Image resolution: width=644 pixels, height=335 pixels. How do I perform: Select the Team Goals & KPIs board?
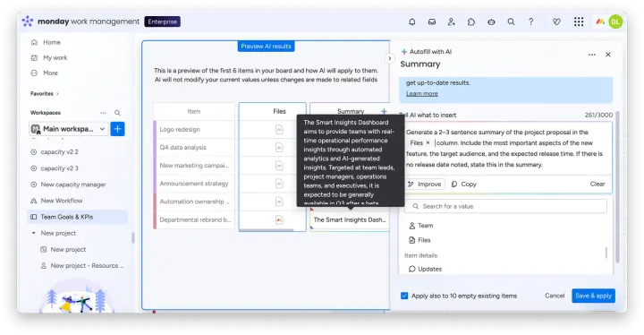(x=77, y=217)
